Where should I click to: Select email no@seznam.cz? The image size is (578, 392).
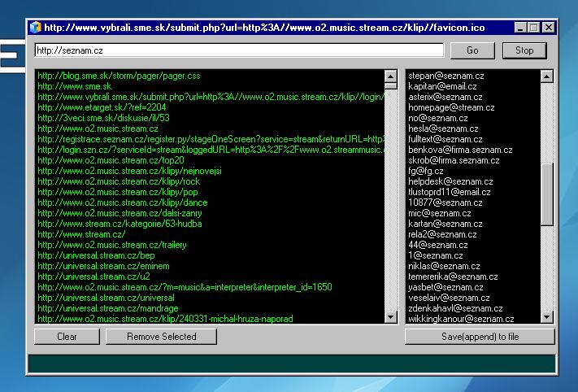(x=438, y=118)
